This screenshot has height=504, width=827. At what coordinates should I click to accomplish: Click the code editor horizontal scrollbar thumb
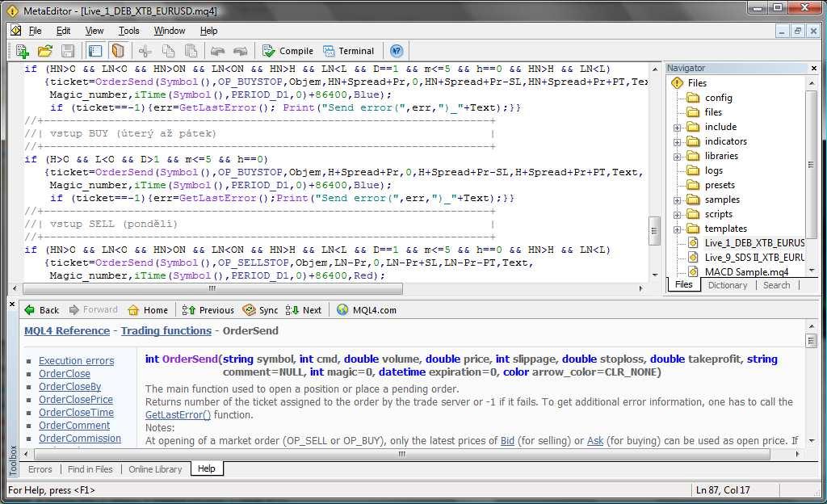click(212, 288)
